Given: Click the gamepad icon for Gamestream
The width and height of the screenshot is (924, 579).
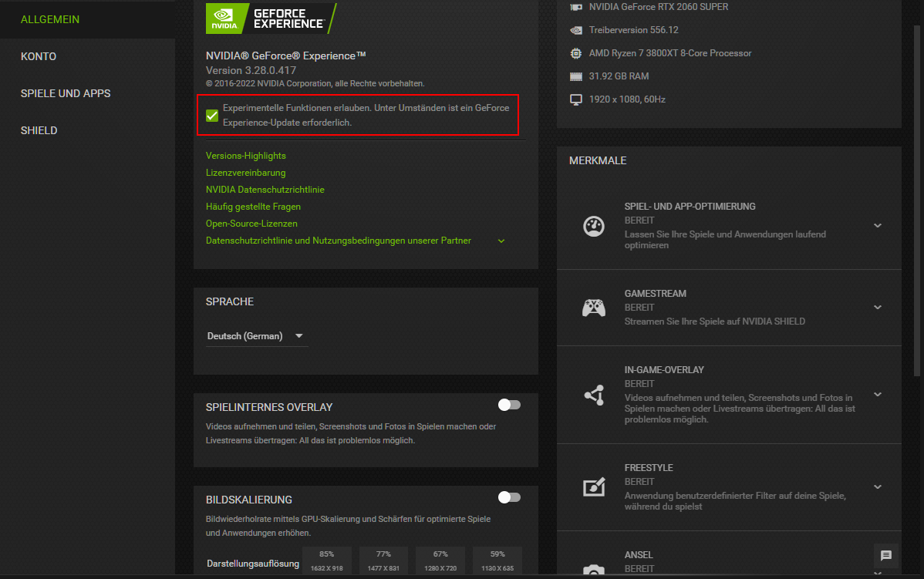Looking at the screenshot, I should pos(593,308).
